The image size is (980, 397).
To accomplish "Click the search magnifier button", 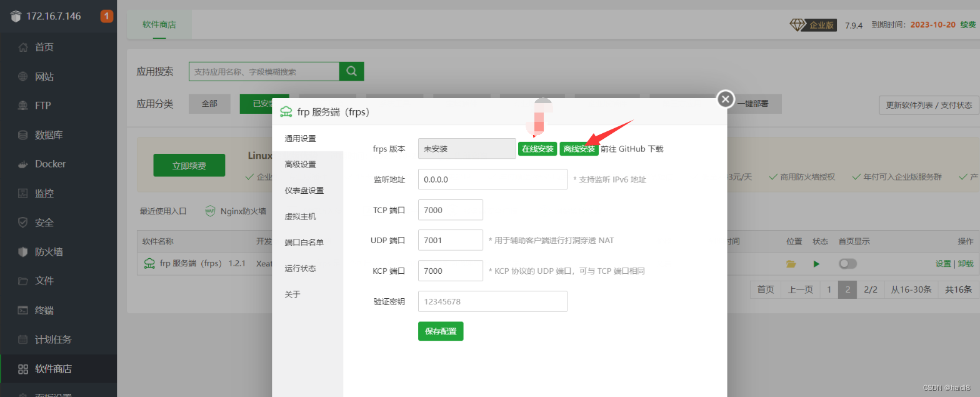I will [x=351, y=71].
